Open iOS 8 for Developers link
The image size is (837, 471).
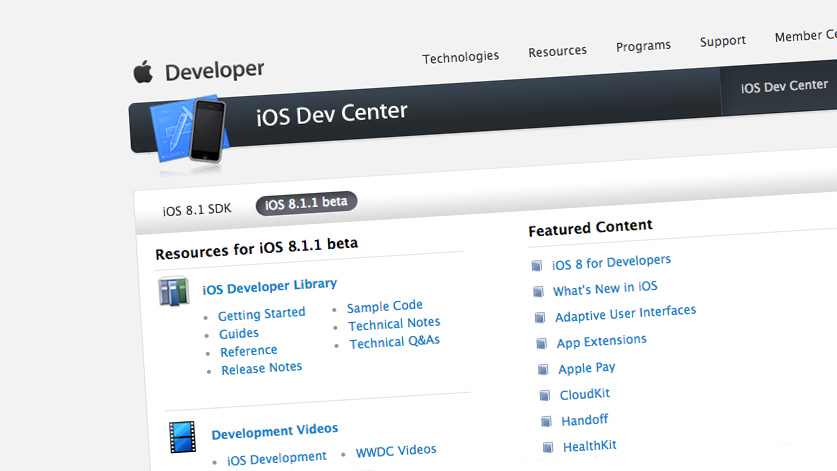(x=611, y=262)
